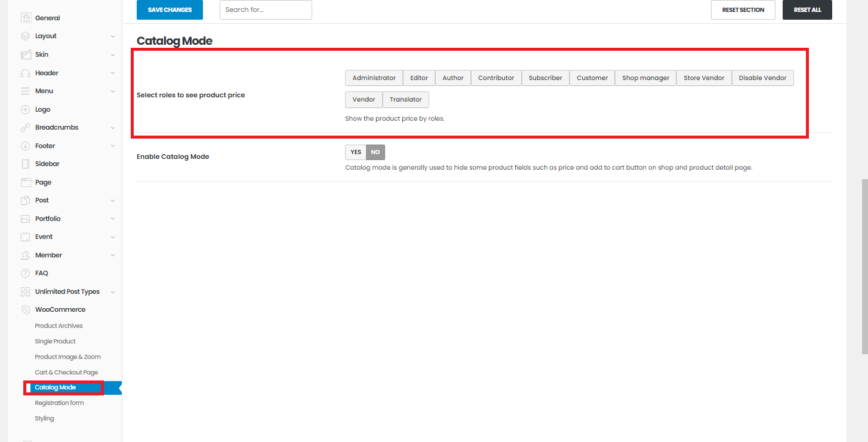The width and height of the screenshot is (868, 442).
Task: Expand the Footer section chevron
Action: 113,146
